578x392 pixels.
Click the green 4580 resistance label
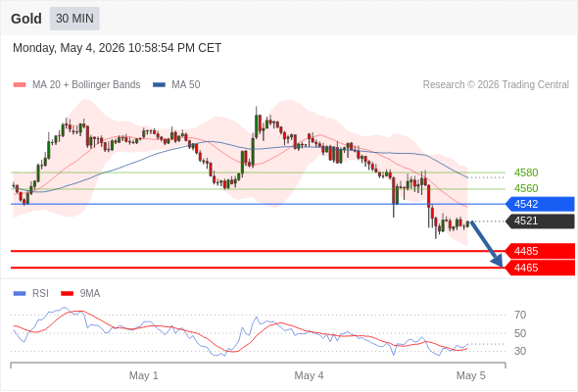click(526, 172)
